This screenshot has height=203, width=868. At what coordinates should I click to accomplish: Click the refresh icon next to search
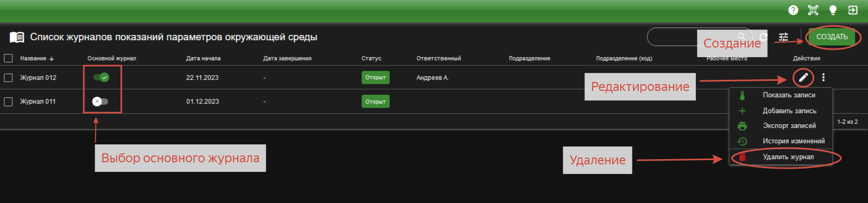tap(763, 37)
